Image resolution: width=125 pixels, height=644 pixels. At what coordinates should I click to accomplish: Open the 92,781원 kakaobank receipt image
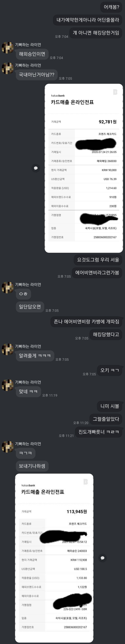click(x=84, y=168)
